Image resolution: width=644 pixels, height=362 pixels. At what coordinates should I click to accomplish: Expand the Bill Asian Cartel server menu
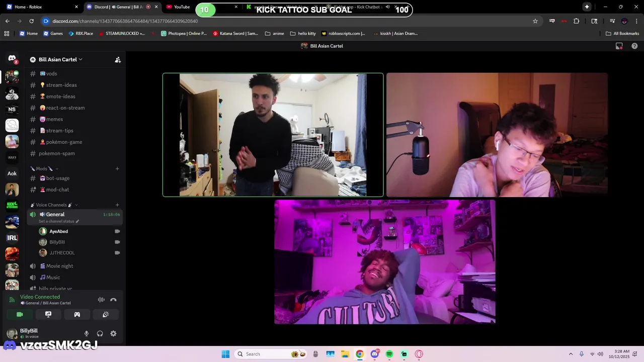60,59
